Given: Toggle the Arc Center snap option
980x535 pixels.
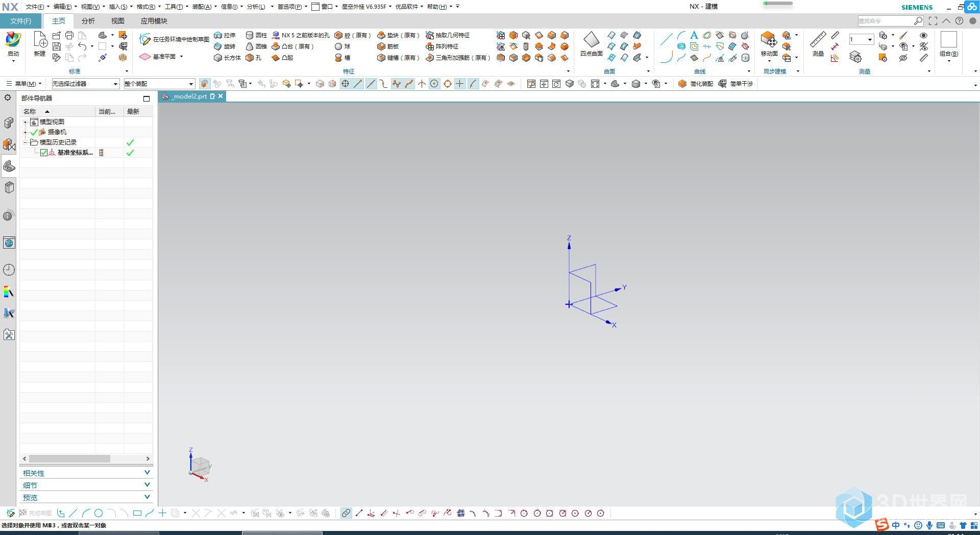Looking at the screenshot, I should (434, 84).
